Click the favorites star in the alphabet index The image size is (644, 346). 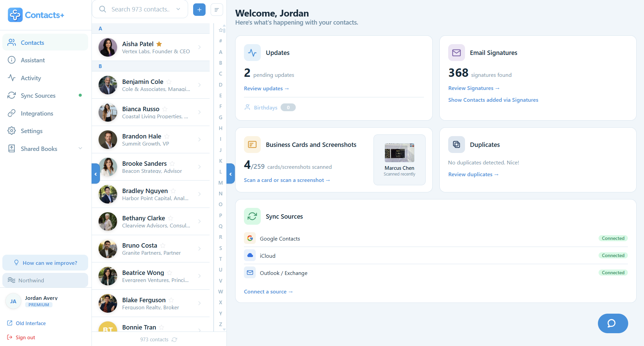pos(221,30)
